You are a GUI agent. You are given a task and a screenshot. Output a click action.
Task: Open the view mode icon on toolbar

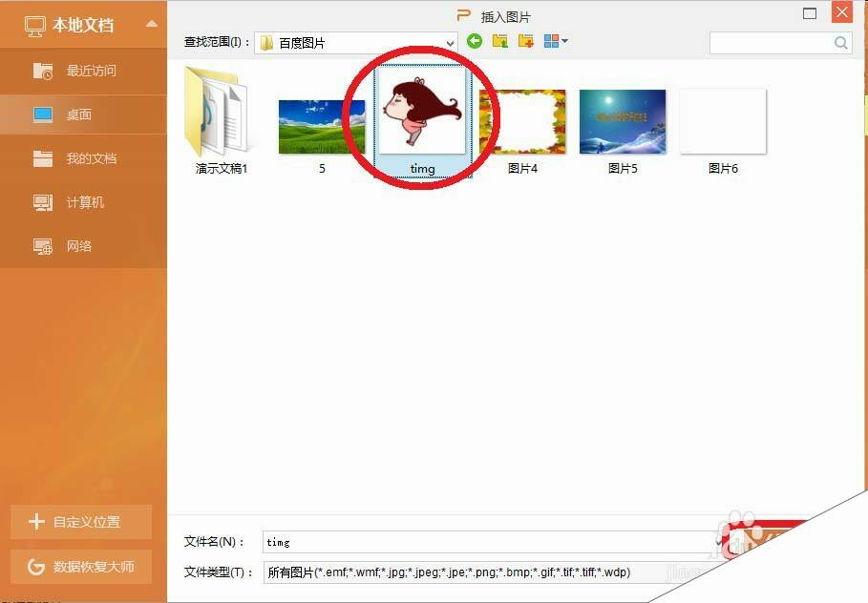tap(552, 42)
